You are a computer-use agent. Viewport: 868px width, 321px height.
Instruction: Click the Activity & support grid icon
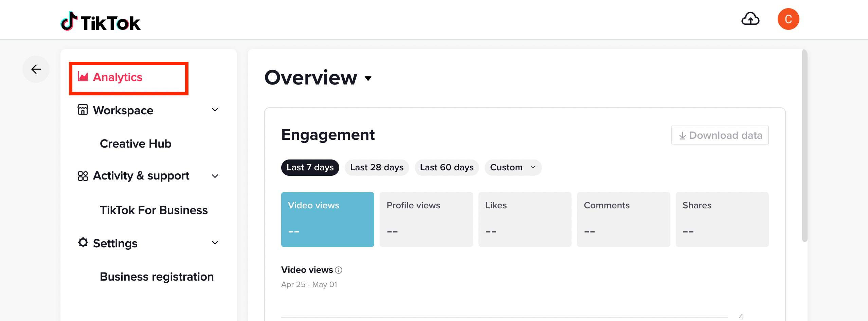(83, 176)
